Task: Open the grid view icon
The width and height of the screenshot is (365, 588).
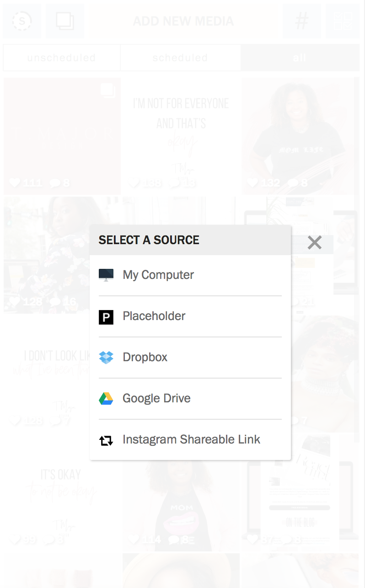Action: 343,21
